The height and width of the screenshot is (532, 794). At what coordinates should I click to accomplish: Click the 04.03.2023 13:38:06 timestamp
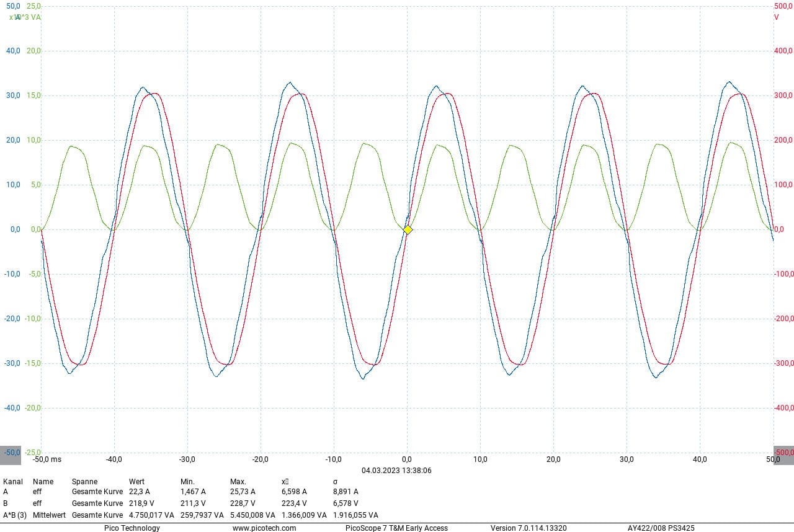pyautogui.click(x=396, y=471)
